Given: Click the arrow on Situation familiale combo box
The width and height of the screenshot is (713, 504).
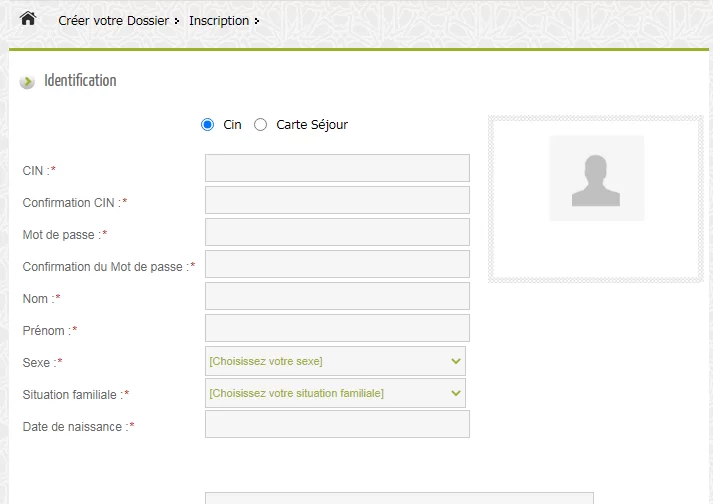Looking at the screenshot, I should point(456,393).
